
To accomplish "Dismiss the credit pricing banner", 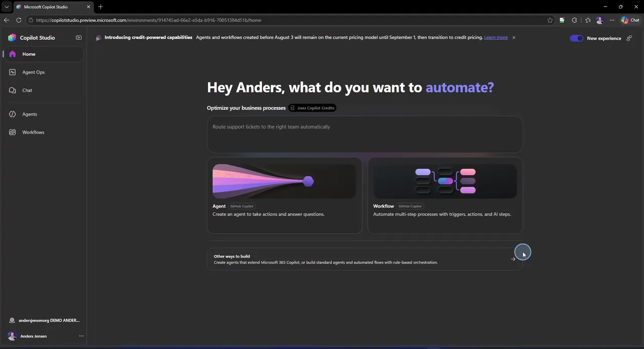I will click(x=514, y=38).
